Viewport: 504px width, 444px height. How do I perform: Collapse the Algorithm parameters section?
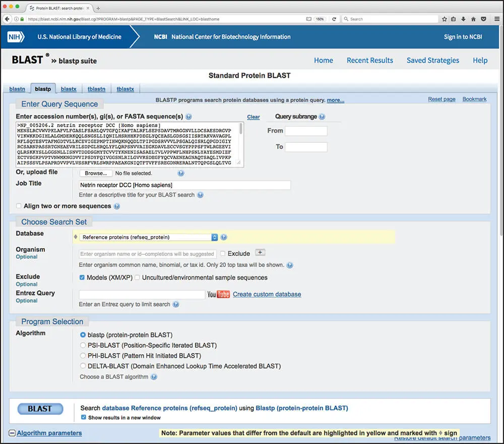point(12,433)
